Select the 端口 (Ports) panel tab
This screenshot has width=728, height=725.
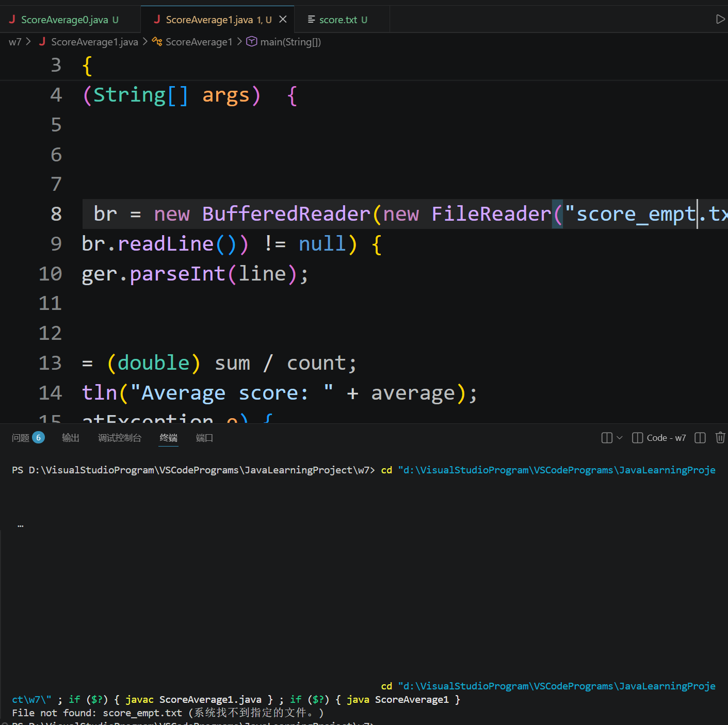[x=204, y=438]
